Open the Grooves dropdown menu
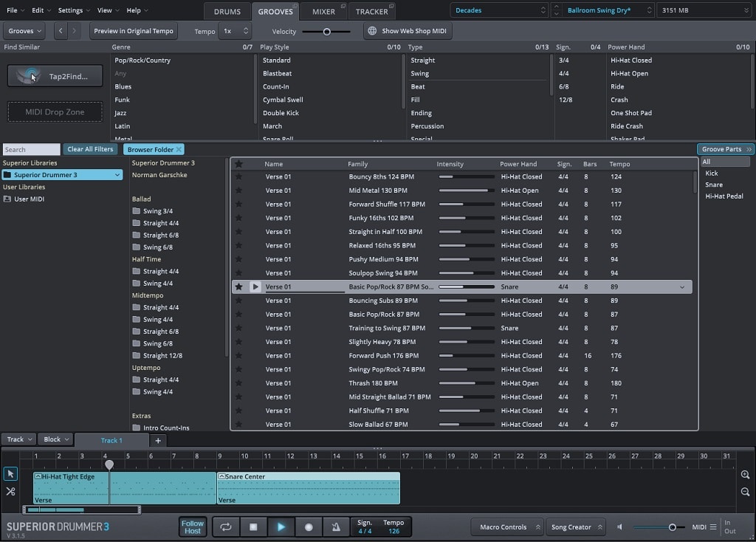The image size is (756, 542). tap(24, 31)
